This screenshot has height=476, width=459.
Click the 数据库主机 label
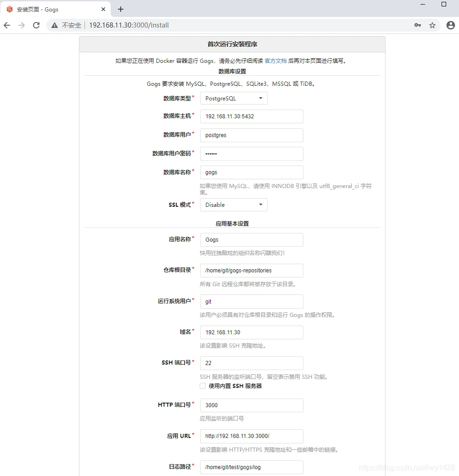click(177, 116)
